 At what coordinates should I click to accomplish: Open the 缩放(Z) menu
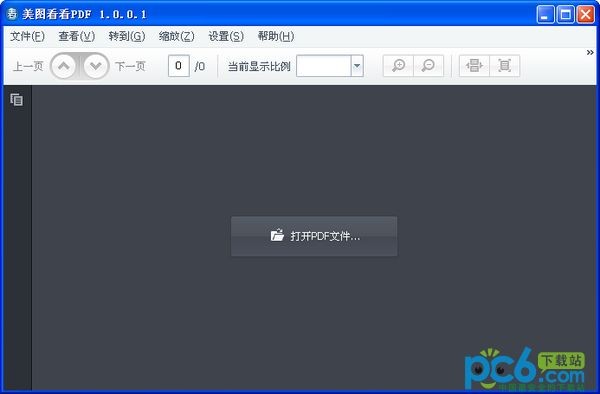176,36
